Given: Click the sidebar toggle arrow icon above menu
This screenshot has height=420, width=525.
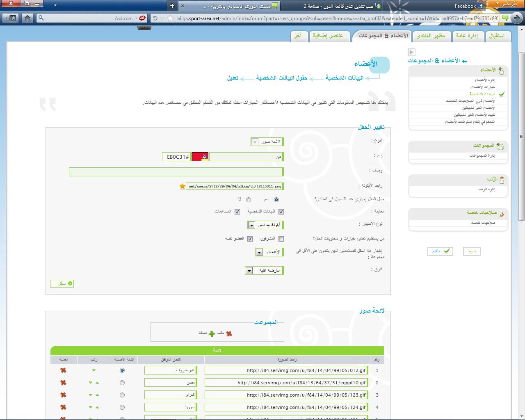Looking at the screenshot, I should click(412, 52).
